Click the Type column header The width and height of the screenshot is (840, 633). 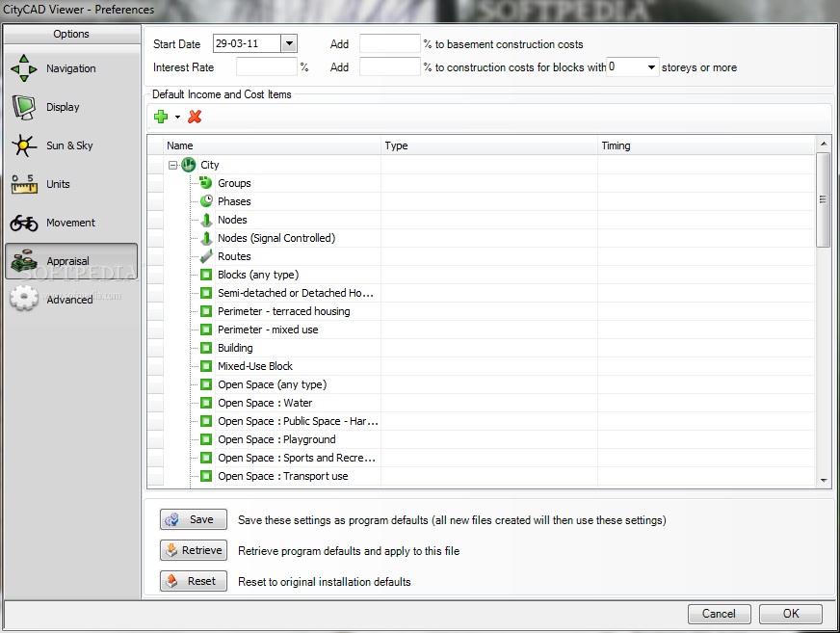click(x=489, y=145)
